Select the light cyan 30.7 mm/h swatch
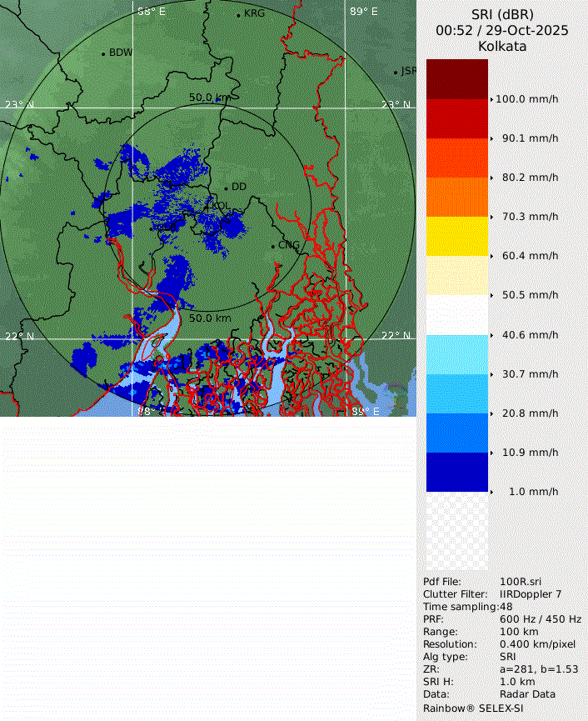 456,354
